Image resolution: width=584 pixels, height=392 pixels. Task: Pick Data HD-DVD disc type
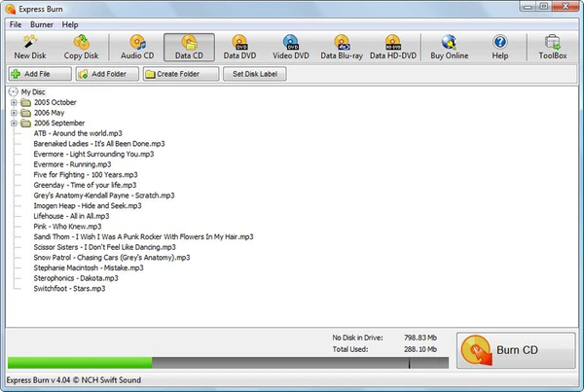pos(395,47)
